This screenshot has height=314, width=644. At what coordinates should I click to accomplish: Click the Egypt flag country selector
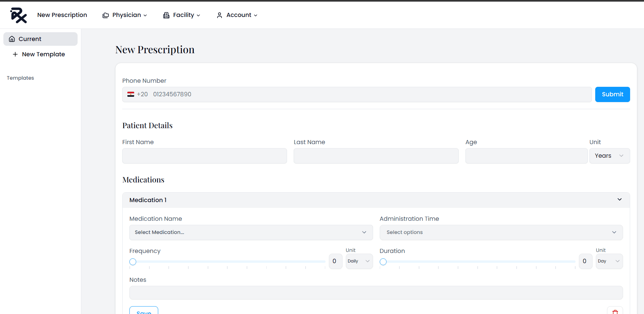[x=131, y=94]
